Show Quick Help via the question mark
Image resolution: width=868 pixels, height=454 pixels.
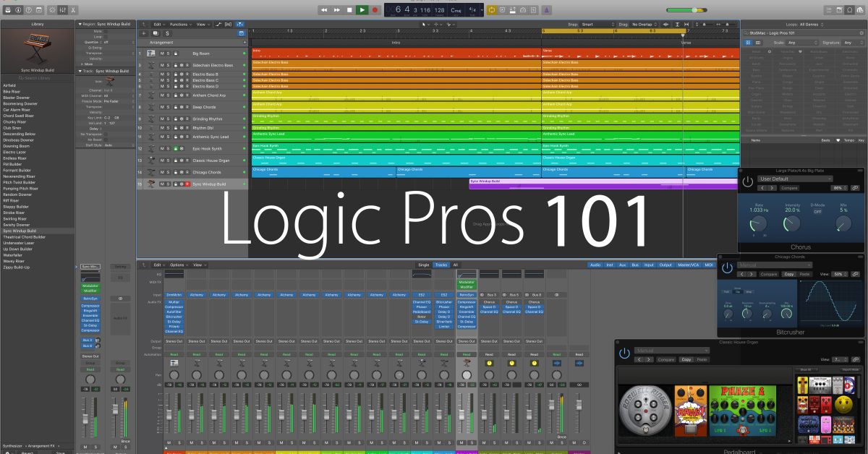point(29,10)
